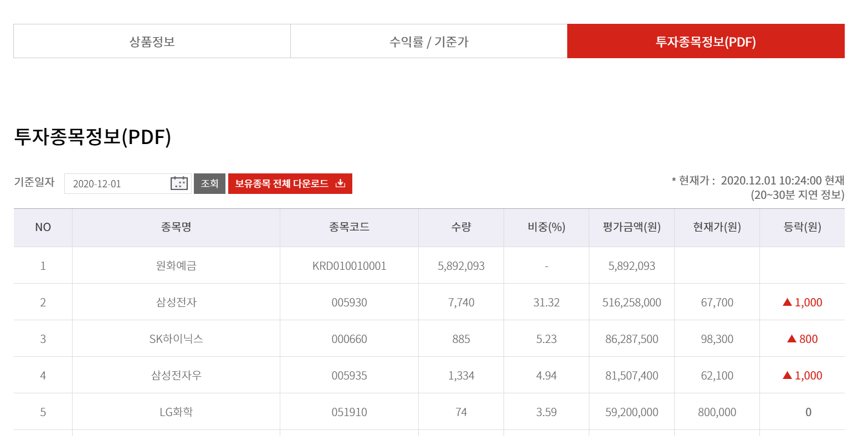Click the change value 0 for LG화학
Image resolution: width=868 pixels, height=436 pixels.
pyautogui.click(x=808, y=412)
